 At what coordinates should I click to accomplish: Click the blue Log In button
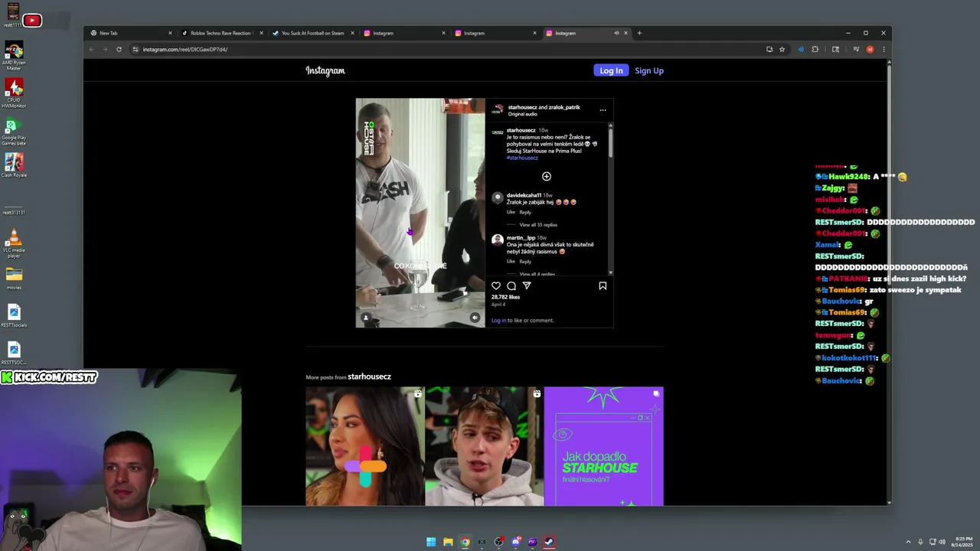(611, 70)
